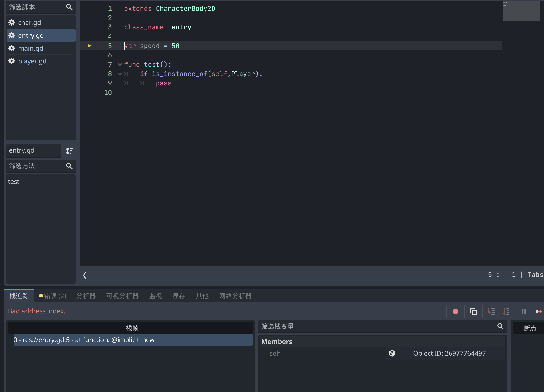Collapse the if statement fold on line 8
Image resolution: width=544 pixels, height=392 pixels.
[119, 74]
